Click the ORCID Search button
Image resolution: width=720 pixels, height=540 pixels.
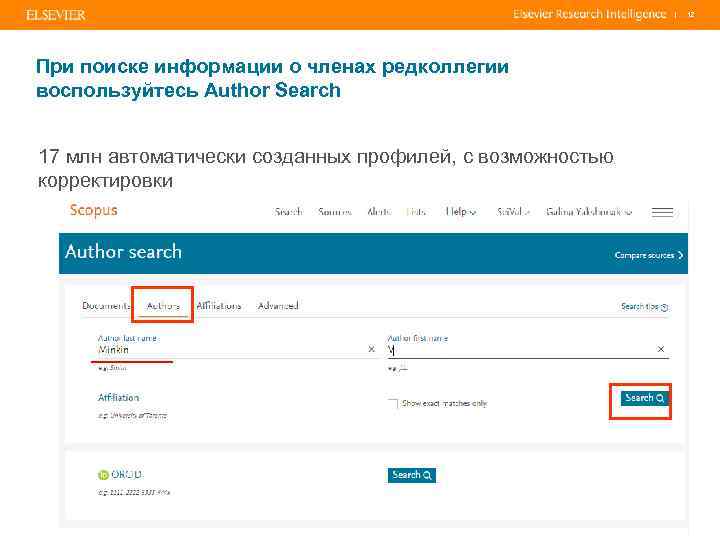pyautogui.click(x=411, y=475)
